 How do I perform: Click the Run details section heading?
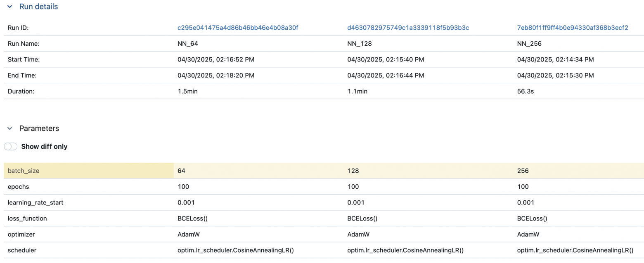click(38, 7)
